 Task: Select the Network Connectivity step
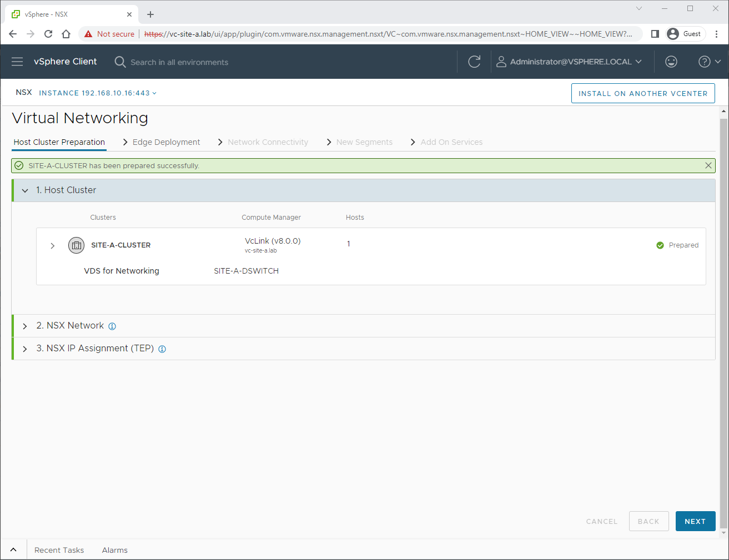[x=268, y=142]
